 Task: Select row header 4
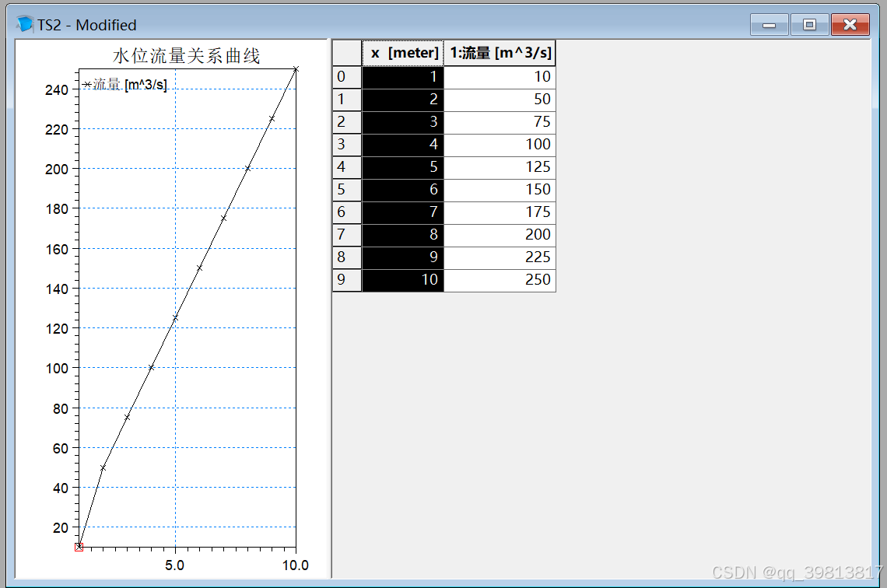(x=347, y=167)
